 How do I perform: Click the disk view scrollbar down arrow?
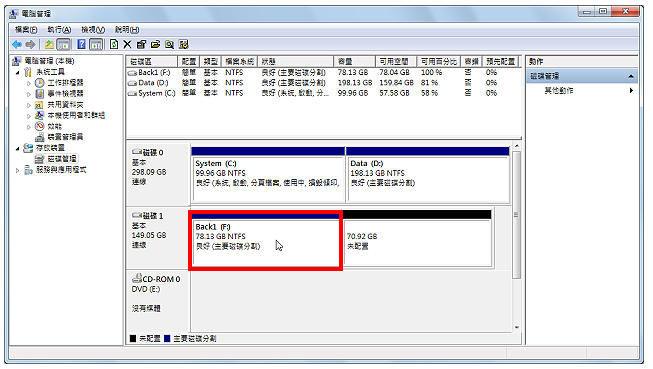[x=517, y=327]
